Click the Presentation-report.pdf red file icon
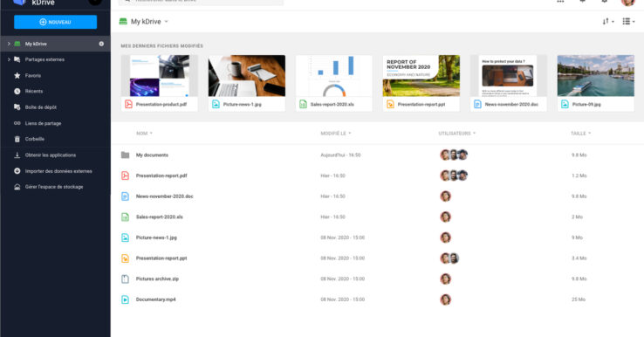 [x=126, y=175]
